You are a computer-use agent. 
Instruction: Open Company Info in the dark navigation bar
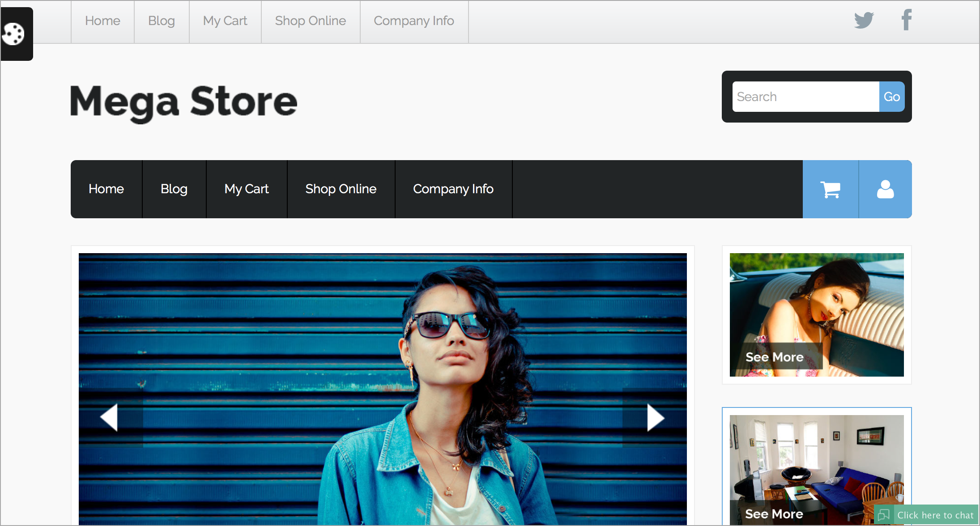[x=453, y=189]
